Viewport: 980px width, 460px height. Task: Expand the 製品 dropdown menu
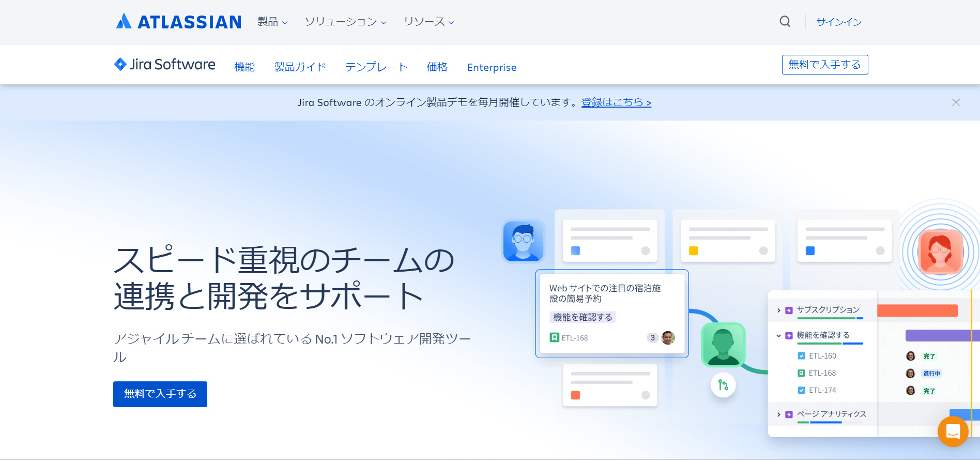[x=273, y=22]
